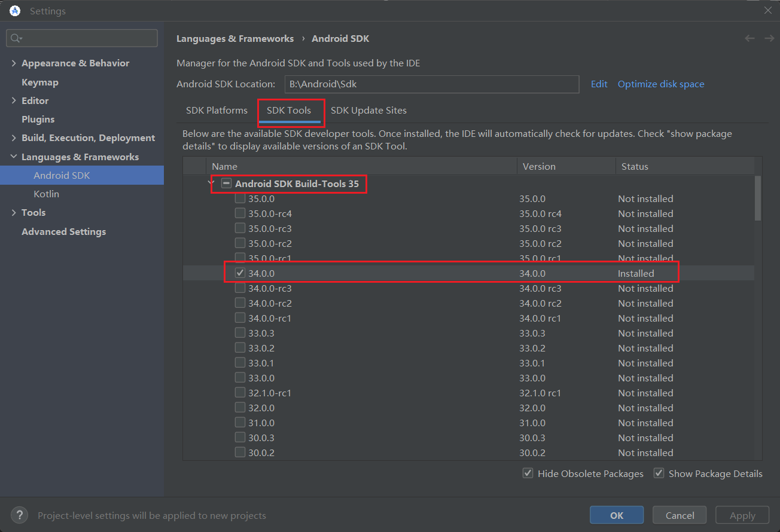Expand Build, Execution, Deployment section
Screen dimensions: 780x532
click(14, 137)
